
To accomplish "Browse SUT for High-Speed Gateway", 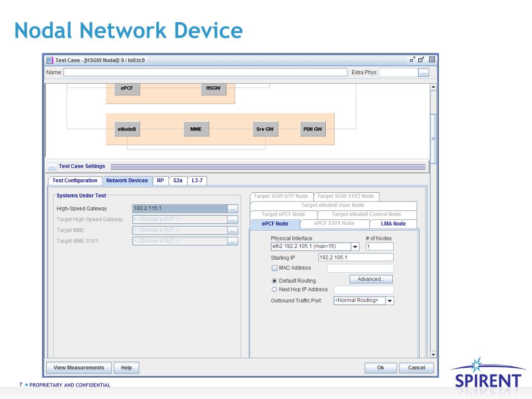I will pos(233,209).
